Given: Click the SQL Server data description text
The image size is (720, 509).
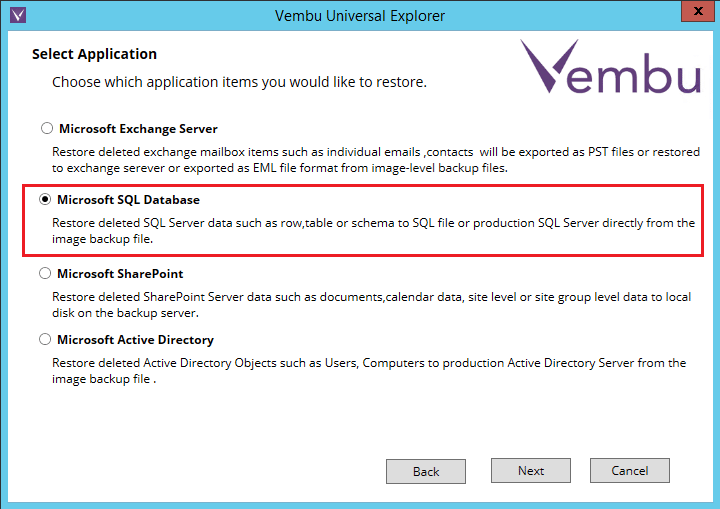Looking at the screenshot, I should 372,231.
